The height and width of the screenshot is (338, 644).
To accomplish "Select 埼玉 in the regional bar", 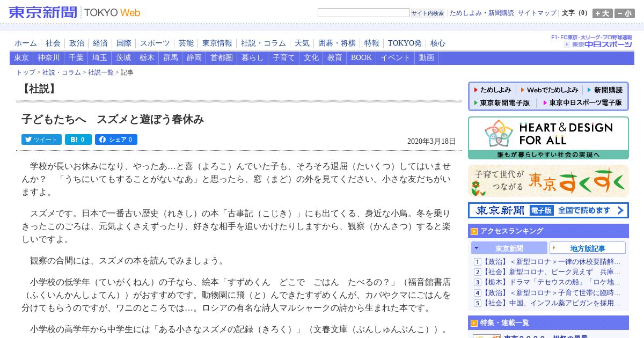I will pyautogui.click(x=100, y=58).
